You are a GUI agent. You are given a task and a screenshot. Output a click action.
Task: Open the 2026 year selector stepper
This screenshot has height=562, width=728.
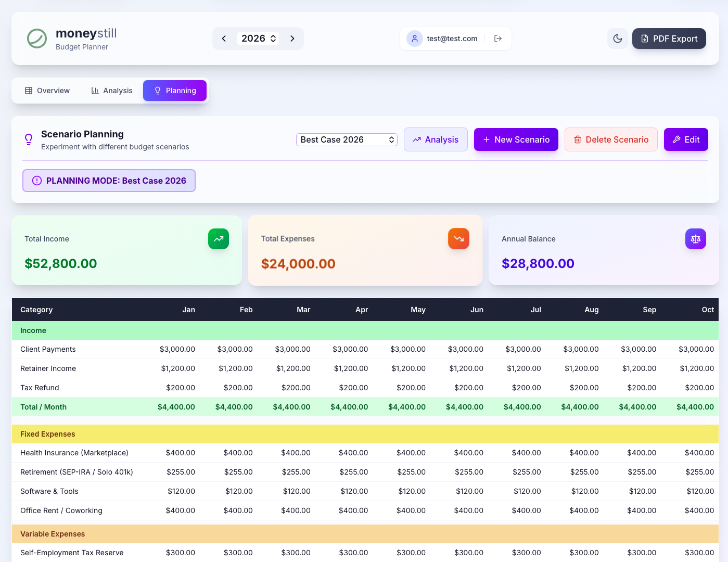pyautogui.click(x=258, y=38)
